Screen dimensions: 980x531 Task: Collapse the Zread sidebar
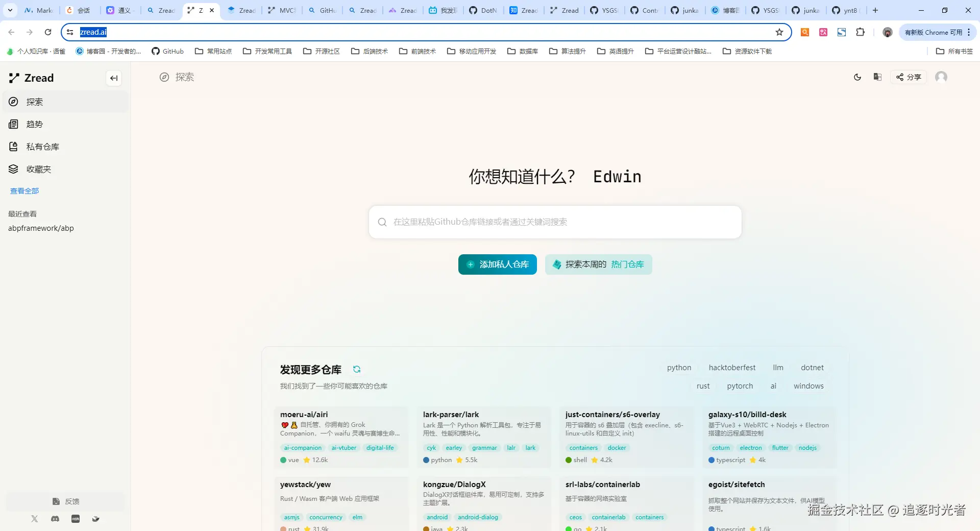[114, 78]
